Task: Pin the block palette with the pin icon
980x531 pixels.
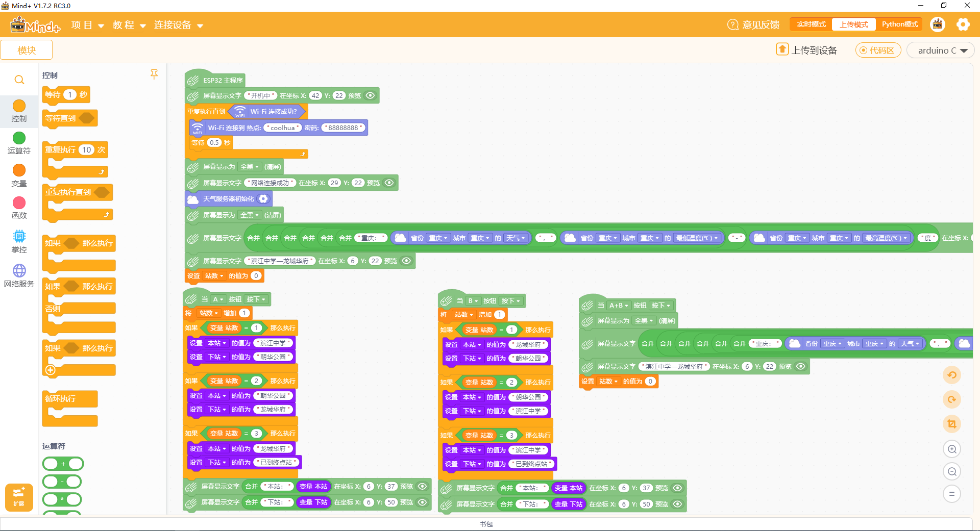Action: pos(154,74)
